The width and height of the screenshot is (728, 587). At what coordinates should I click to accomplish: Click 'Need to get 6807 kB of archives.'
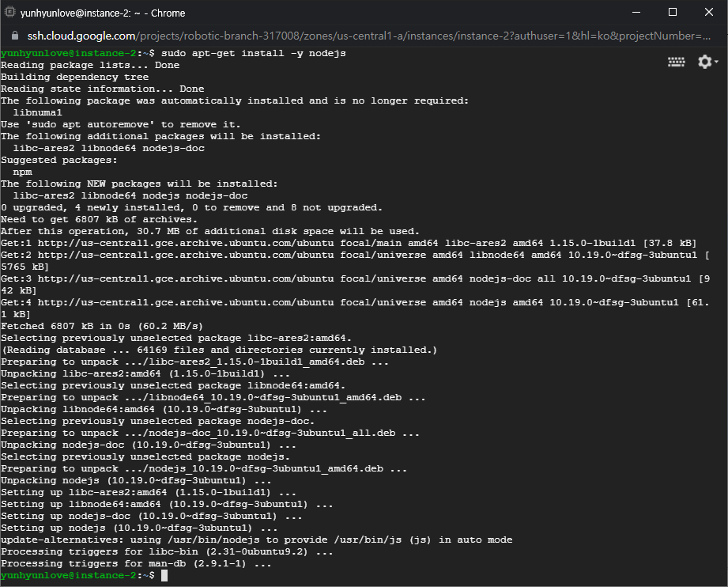click(x=100, y=219)
